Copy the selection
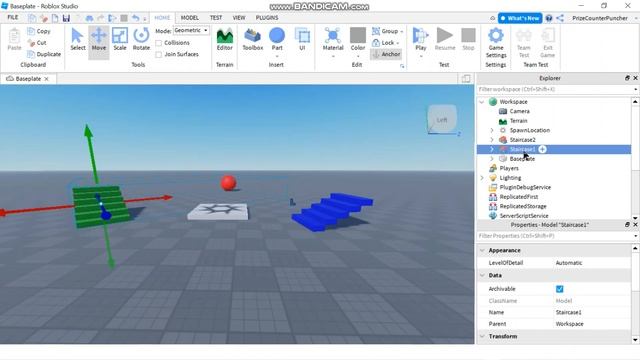 [39, 31]
